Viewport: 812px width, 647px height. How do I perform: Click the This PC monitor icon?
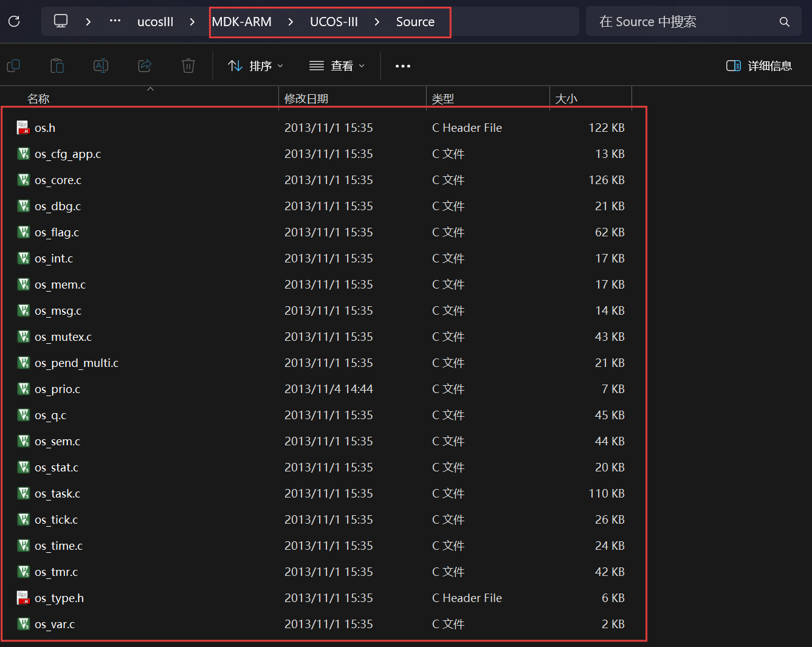61,21
